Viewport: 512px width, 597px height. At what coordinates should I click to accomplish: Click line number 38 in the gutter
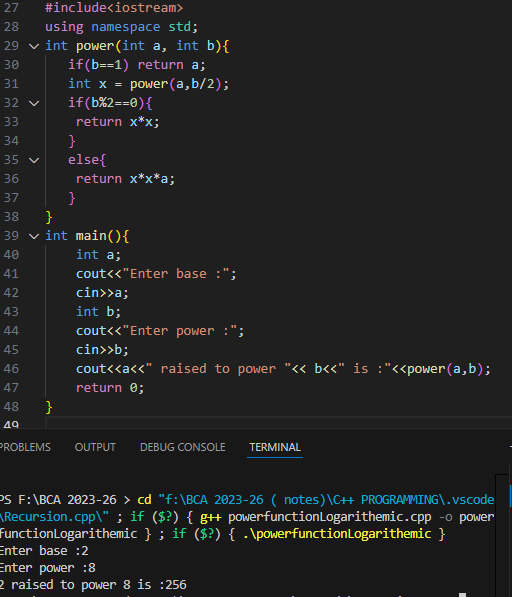point(11,217)
